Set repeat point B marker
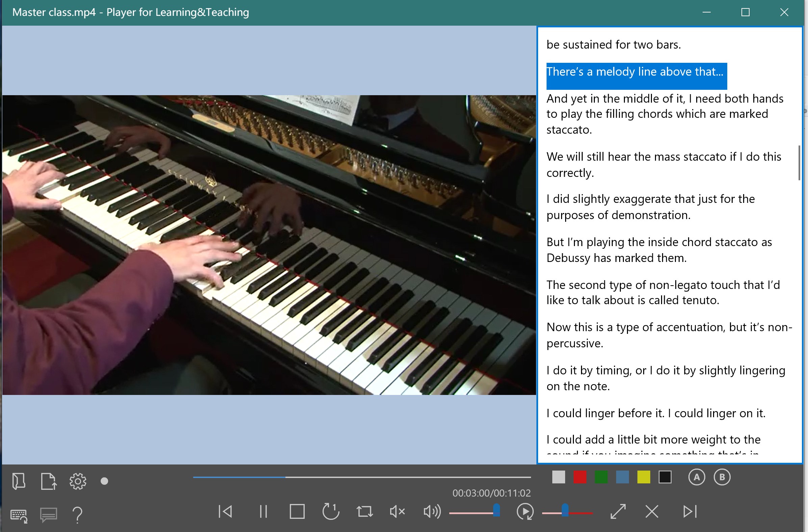This screenshot has height=532, width=808. (x=722, y=477)
